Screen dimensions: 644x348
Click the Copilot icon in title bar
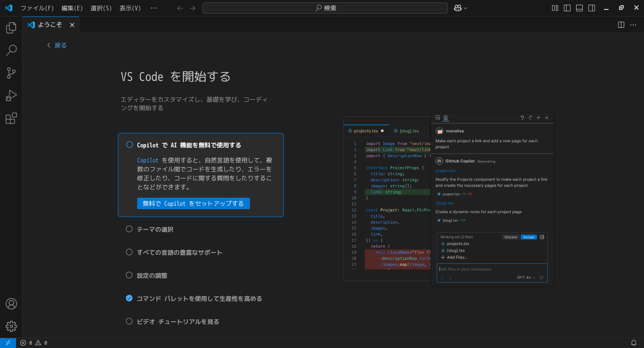[457, 8]
